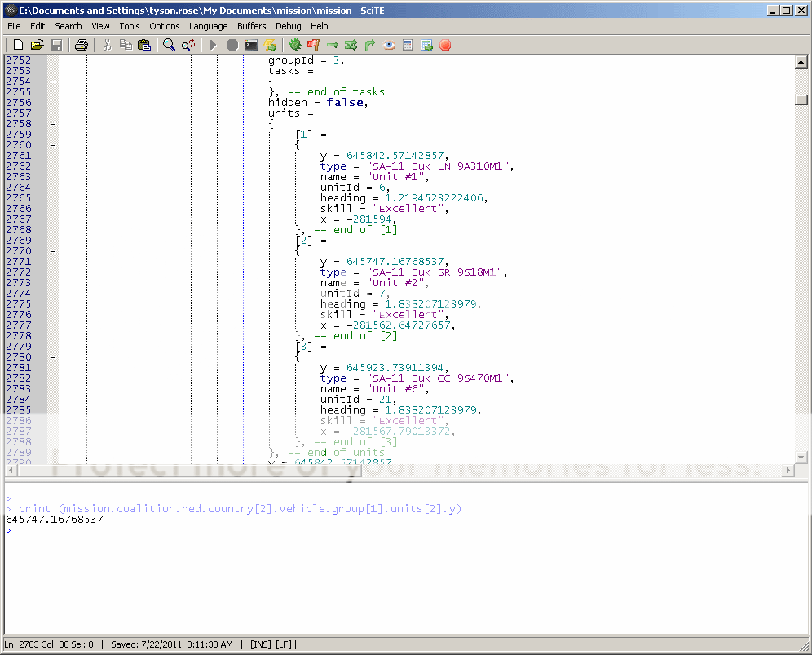Open an existing file
Viewport: 812px width, 655px height.
tap(37, 45)
